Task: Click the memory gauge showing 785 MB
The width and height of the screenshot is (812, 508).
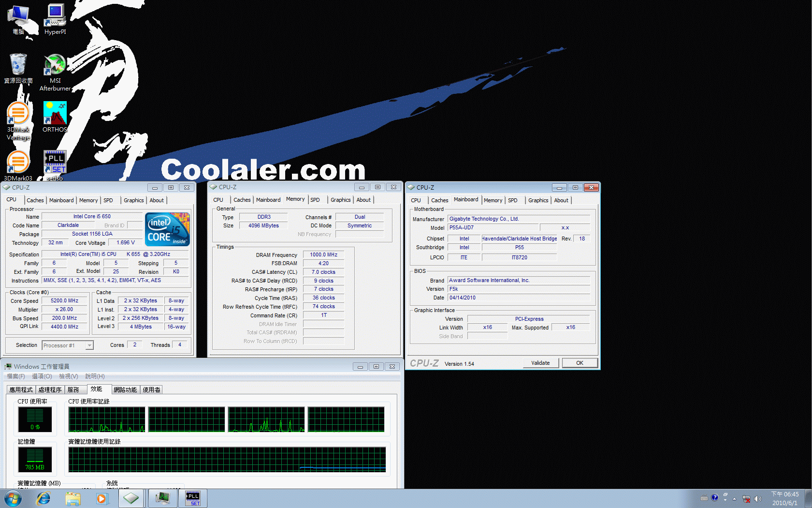Action: [x=35, y=459]
